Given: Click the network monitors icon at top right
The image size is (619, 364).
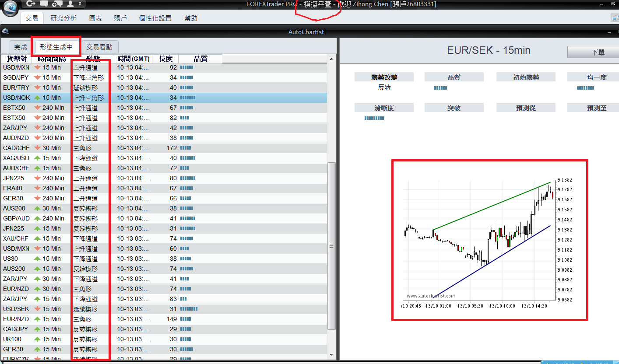Looking at the screenshot, I should click(x=615, y=18).
